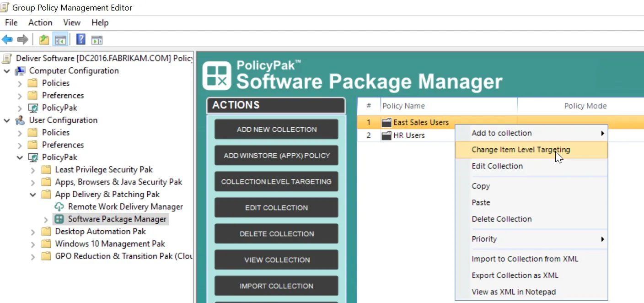644x303 pixels.
Task: Click the HR Users collection folder icon
Action: pyautogui.click(x=387, y=135)
